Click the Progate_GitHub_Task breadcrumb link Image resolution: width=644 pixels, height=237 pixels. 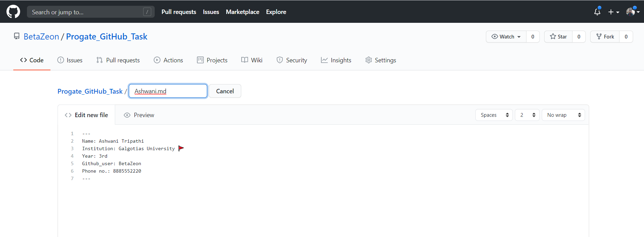tap(90, 91)
